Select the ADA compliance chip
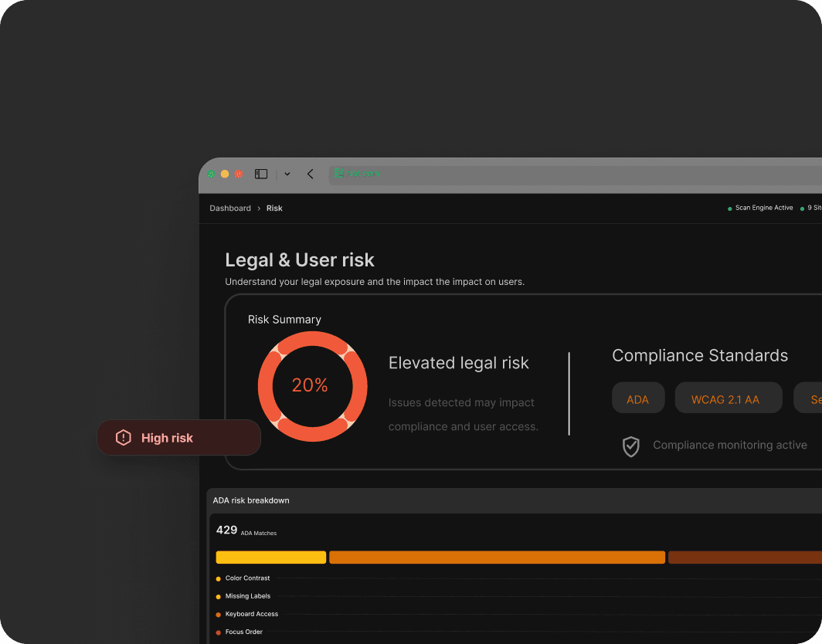This screenshot has width=822, height=644. [638, 398]
